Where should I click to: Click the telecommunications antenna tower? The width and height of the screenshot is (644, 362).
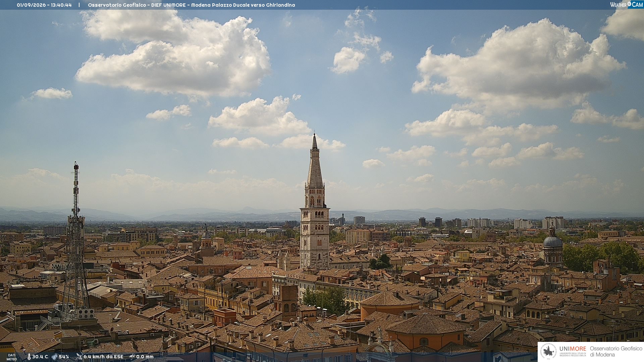[75, 241]
